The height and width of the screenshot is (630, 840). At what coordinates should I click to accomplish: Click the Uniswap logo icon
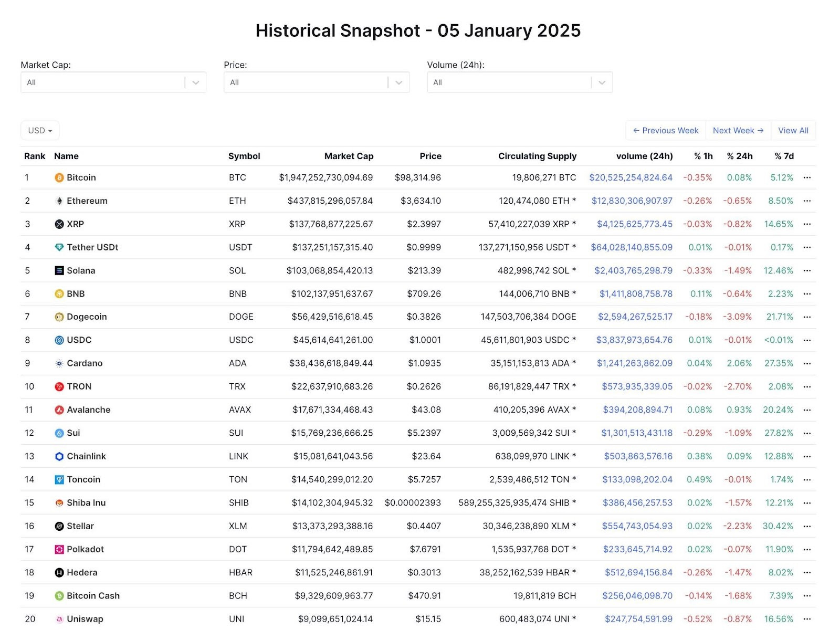click(59, 619)
